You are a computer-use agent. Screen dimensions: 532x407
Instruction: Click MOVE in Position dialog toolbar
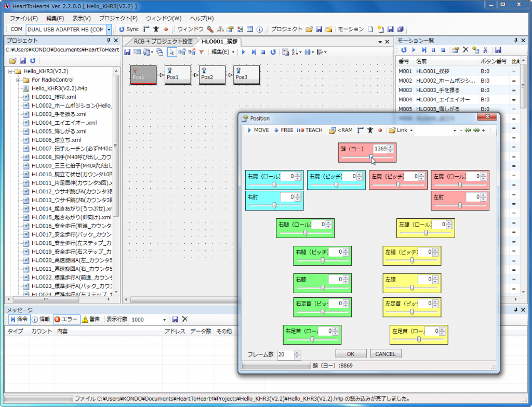258,130
